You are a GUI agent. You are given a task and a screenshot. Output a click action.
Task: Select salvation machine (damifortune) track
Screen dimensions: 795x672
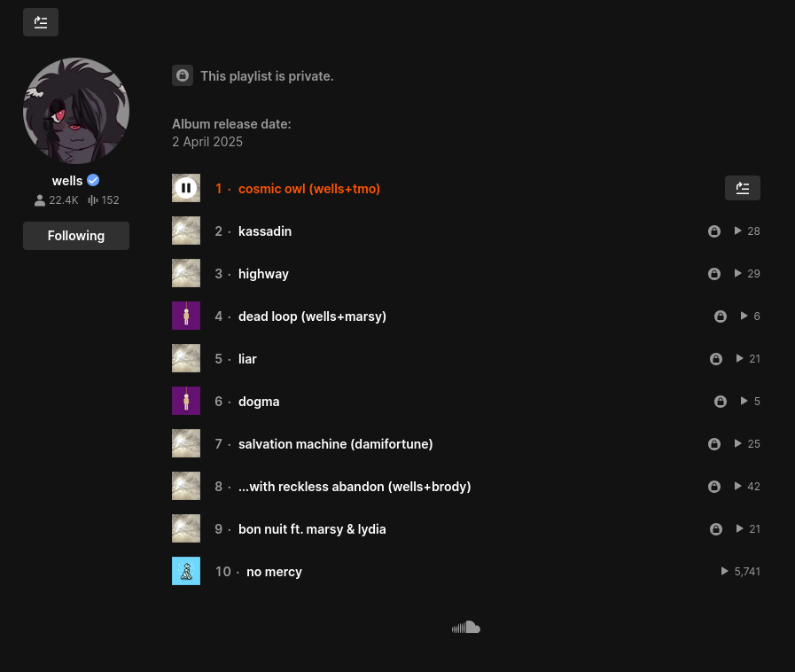click(x=335, y=444)
